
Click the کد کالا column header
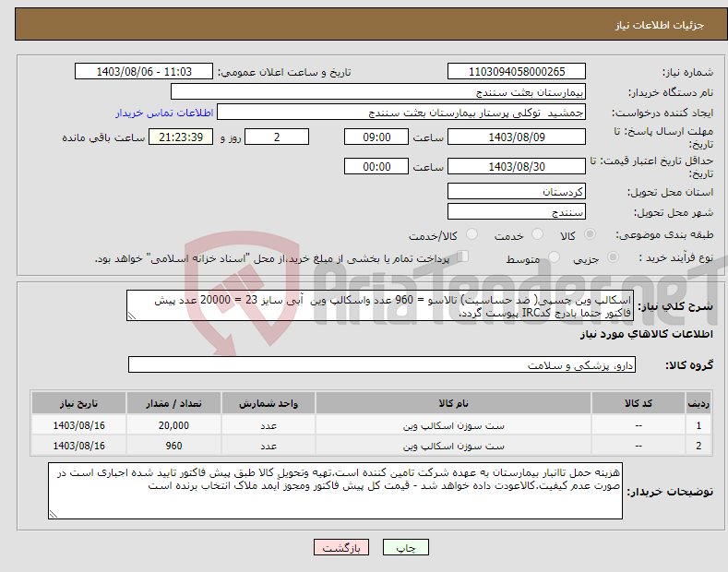638,403
